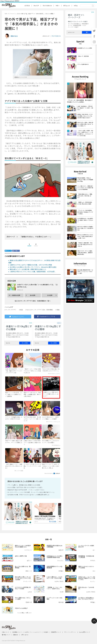The width and height of the screenshot is (97, 644).
Task: Open rank 2 ranking article
Action: click(80, 108)
